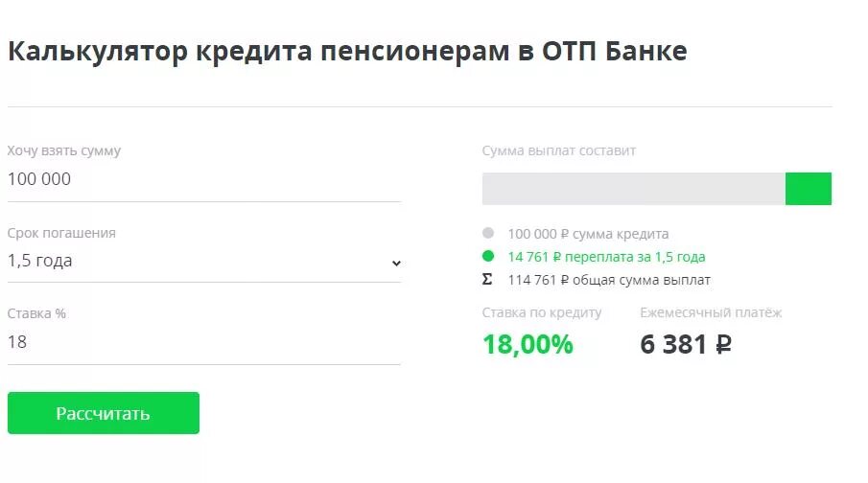Select the "100 000 ₽ сумма кредита" legend text
The image size is (868, 483).
coord(588,234)
